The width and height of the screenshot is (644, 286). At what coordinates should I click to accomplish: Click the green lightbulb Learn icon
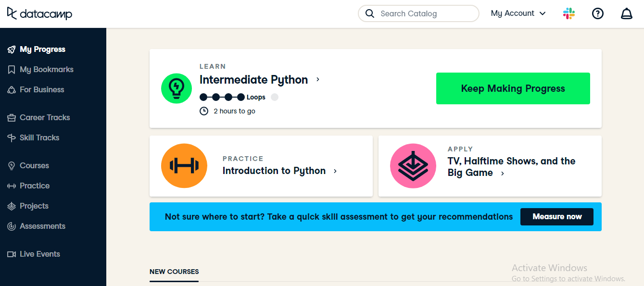[x=177, y=88]
